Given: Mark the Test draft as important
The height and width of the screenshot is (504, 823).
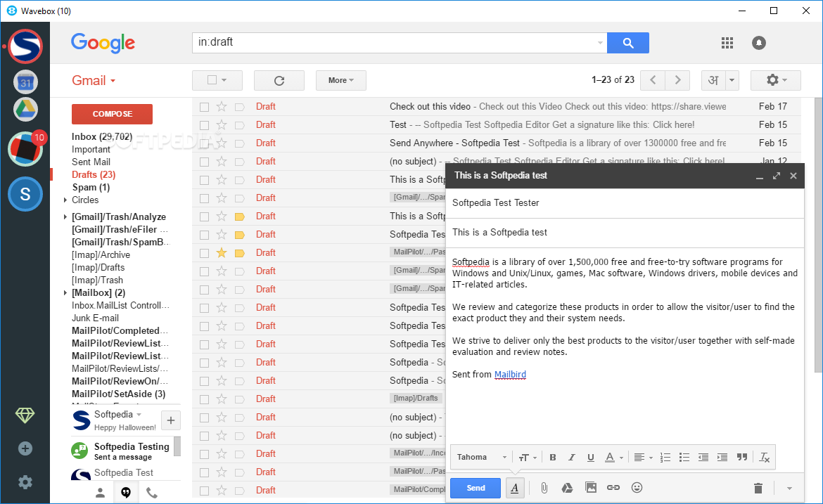Looking at the screenshot, I should coord(240,125).
